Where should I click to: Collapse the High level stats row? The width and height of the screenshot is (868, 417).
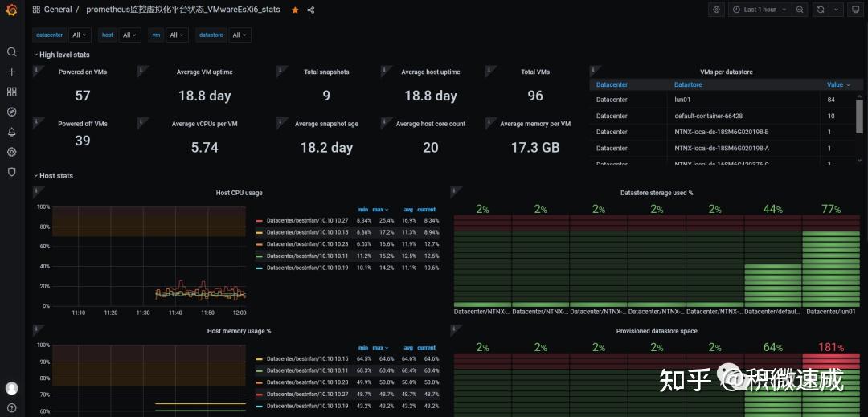tap(61, 55)
